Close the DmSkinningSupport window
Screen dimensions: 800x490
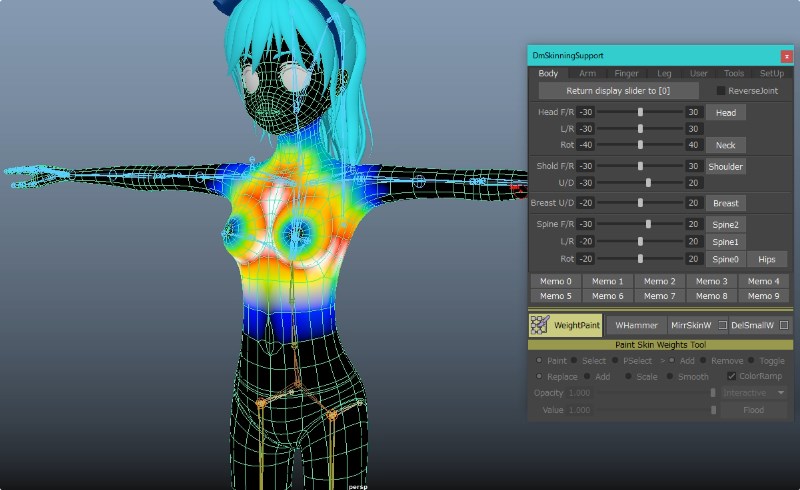[x=786, y=56]
